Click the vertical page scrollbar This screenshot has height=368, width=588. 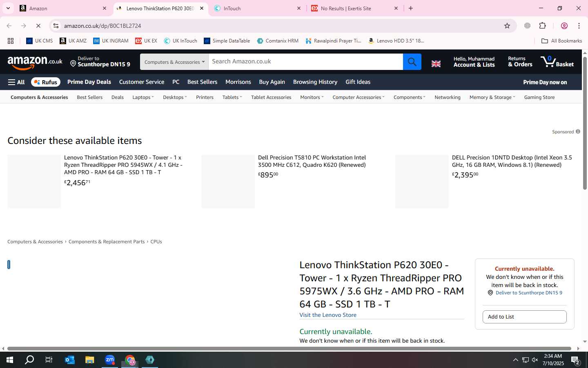click(585, 123)
